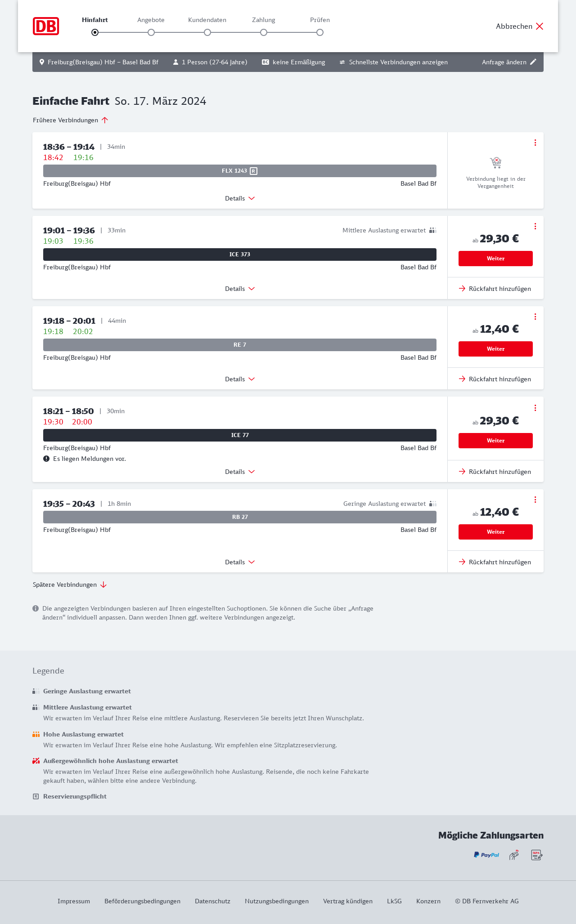This screenshot has height=924, width=576.
Task: Click Weiter for the 12,40 € RE 7 fare
Action: click(x=495, y=349)
